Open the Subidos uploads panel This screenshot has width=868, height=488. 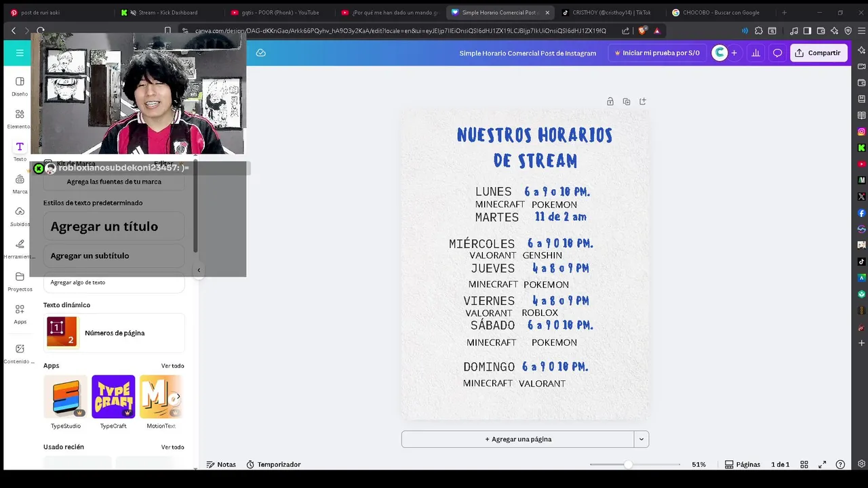(20, 216)
